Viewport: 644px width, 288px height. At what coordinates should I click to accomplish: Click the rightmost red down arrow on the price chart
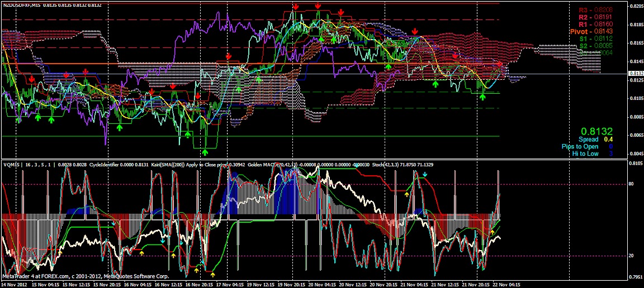pos(500,65)
